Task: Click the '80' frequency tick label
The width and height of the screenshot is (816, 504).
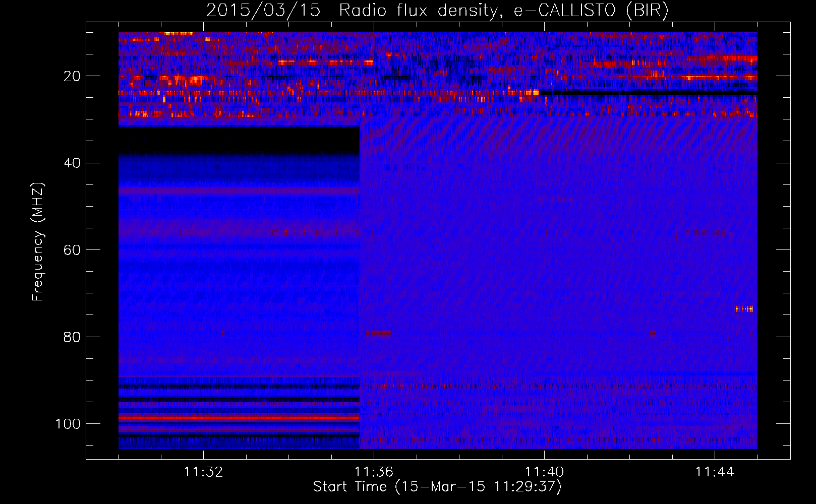Action: pyautogui.click(x=73, y=337)
